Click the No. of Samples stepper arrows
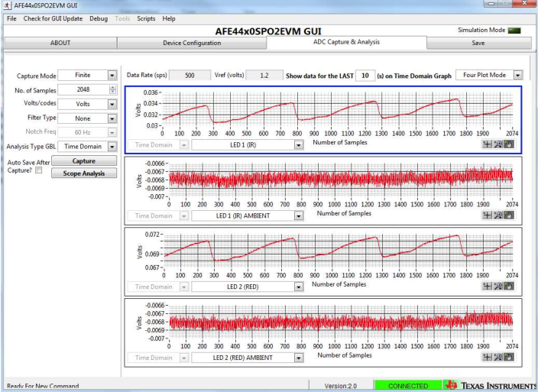Image resolution: width=538 pixels, height=392 pixels. pyautogui.click(x=112, y=90)
